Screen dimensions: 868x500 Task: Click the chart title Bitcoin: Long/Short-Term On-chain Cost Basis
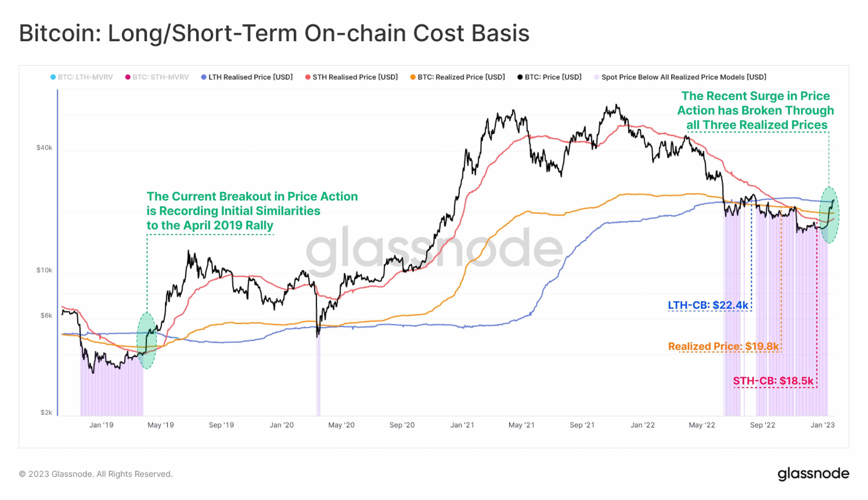(x=274, y=33)
